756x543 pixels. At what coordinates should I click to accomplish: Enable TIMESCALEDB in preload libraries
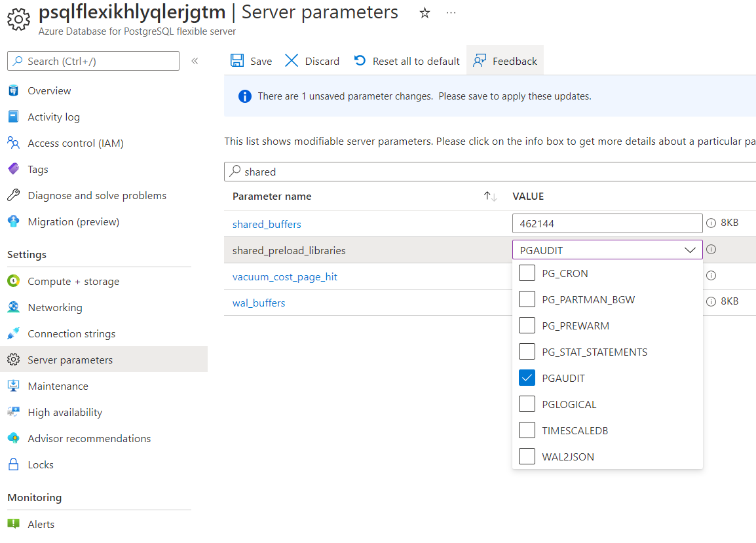coord(527,430)
